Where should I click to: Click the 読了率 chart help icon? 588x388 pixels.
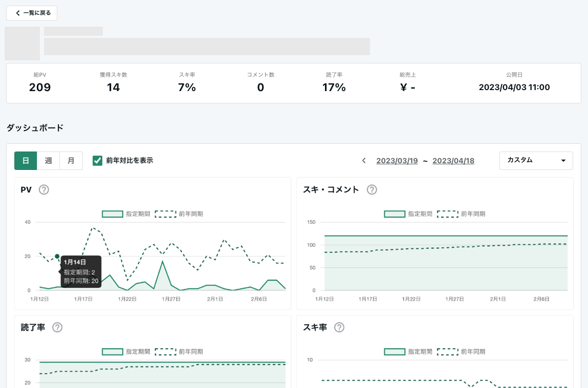click(57, 328)
